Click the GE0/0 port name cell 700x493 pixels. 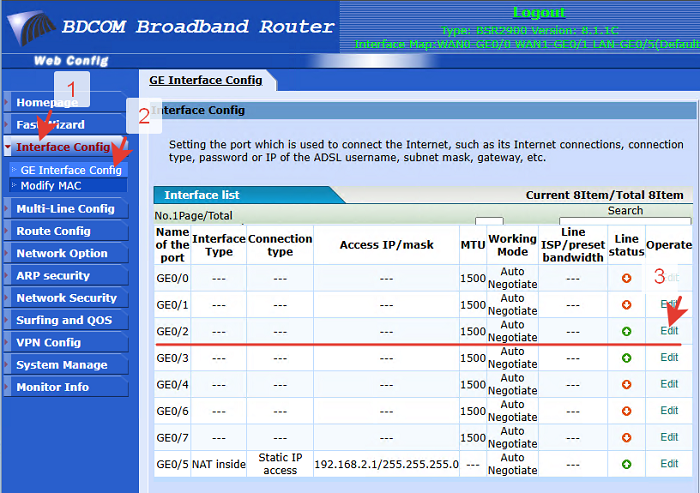pyautogui.click(x=172, y=278)
